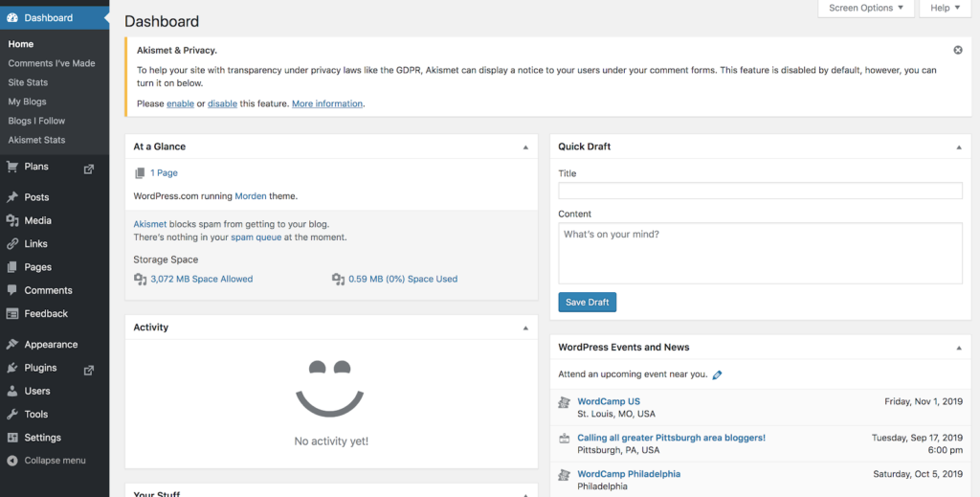
Task: Collapse the Quick Draft panel
Action: coord(959,147)
